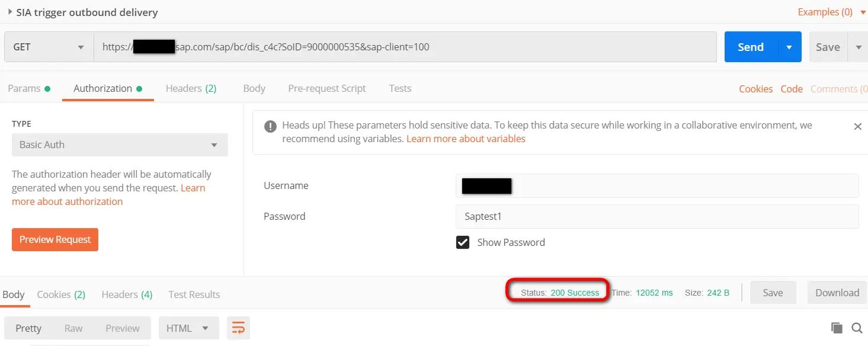Click the Preview Request button
The height and width of the screenshot is (346, 868).
55,239
